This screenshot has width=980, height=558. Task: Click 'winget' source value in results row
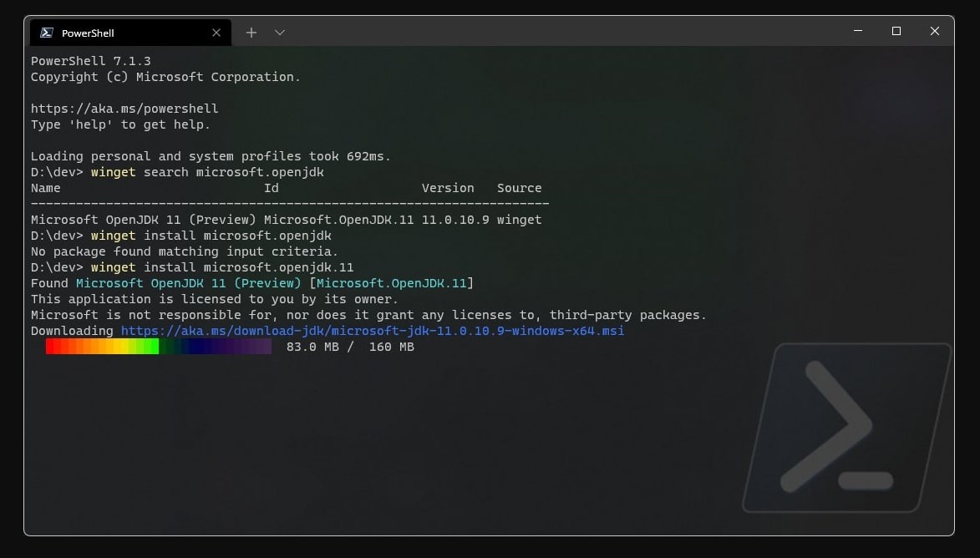(x=520, y=220)
